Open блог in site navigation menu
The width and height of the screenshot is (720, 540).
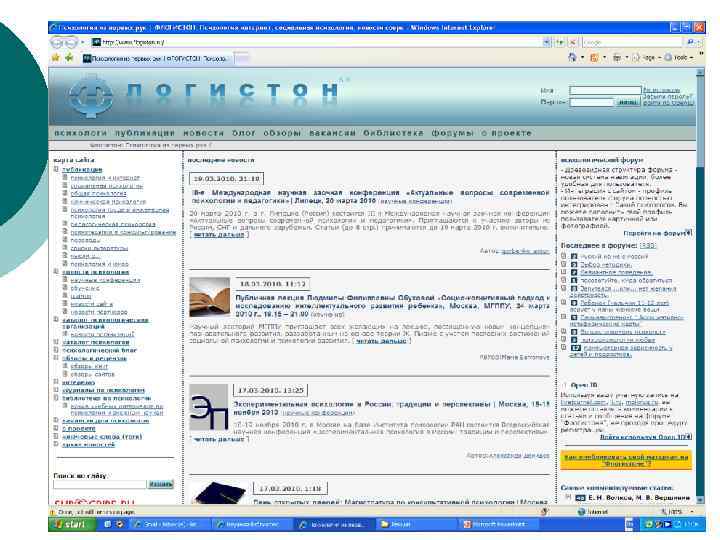click(x=244, y=133)
